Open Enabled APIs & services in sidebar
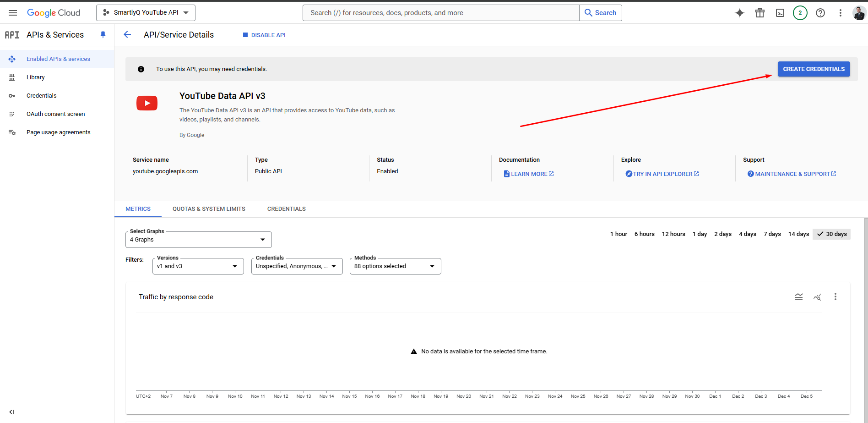 point(57,59)
